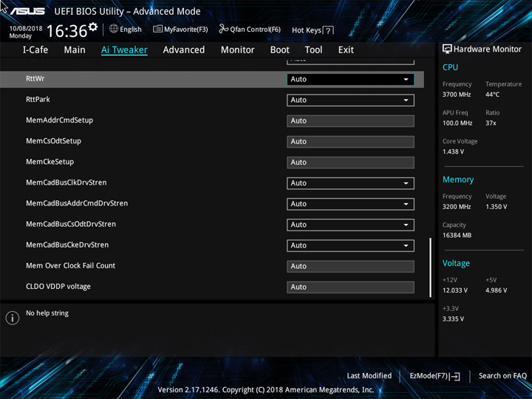Image resolution: width=532 pixels, height=399 pixels.
Task: Click the Core Voltage 1.438 V value
Action: tap(453, 151)
